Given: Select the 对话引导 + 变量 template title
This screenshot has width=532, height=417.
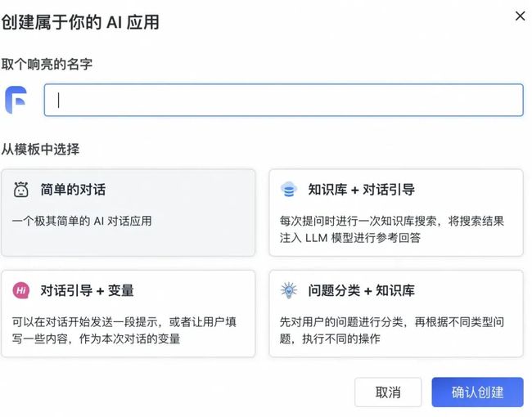Looking at the screenshot, I should pyautogui.click(x=88, y=290).
